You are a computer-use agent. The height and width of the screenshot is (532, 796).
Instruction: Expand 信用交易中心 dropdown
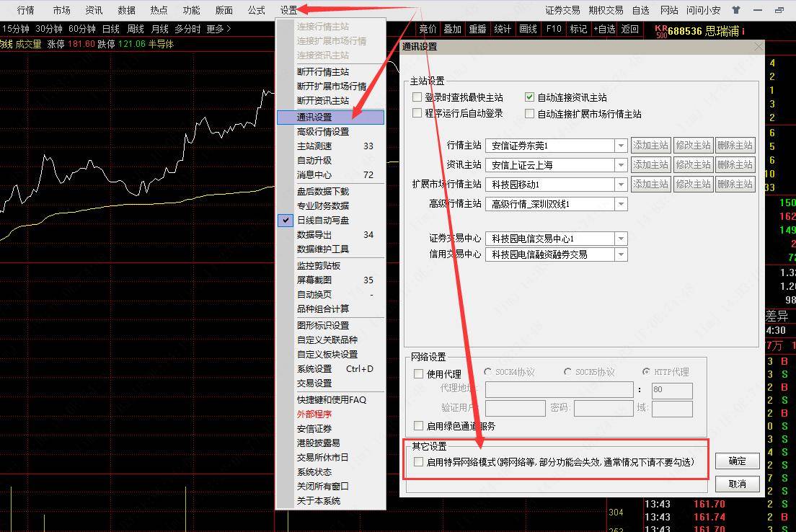point(621,254)
